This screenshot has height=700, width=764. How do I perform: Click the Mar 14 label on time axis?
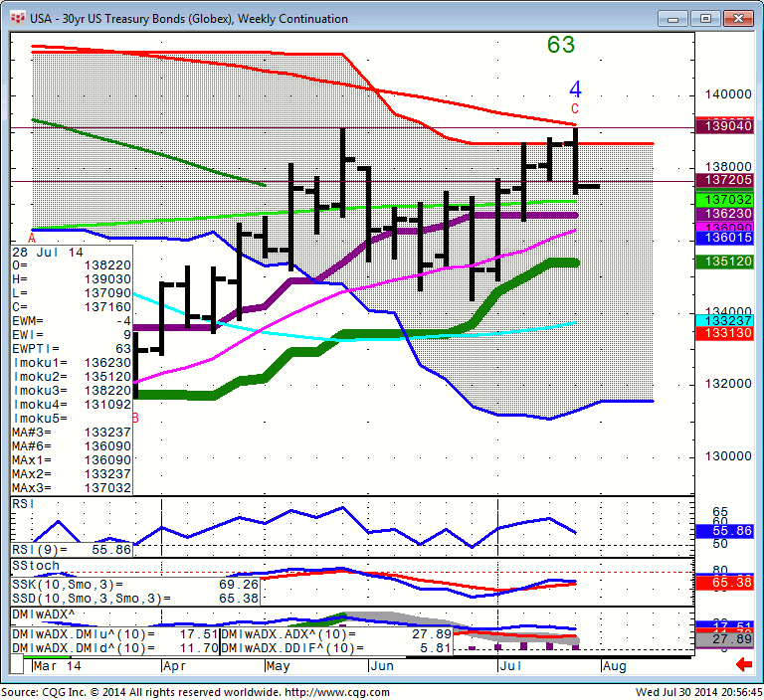(x=58, y=666)
